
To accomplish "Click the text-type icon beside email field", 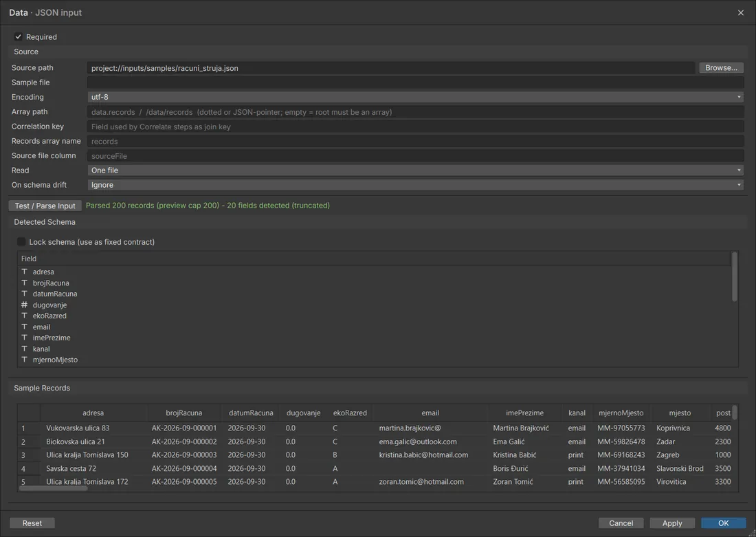I will pos(24,327).
